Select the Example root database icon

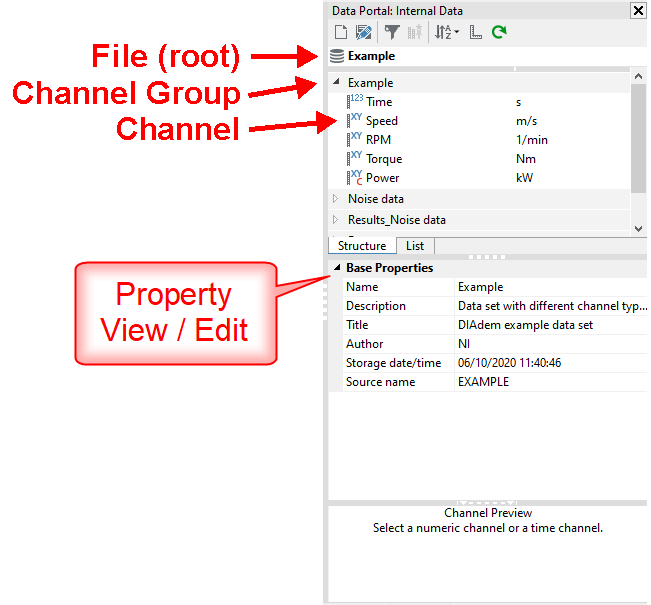(337, 57)
